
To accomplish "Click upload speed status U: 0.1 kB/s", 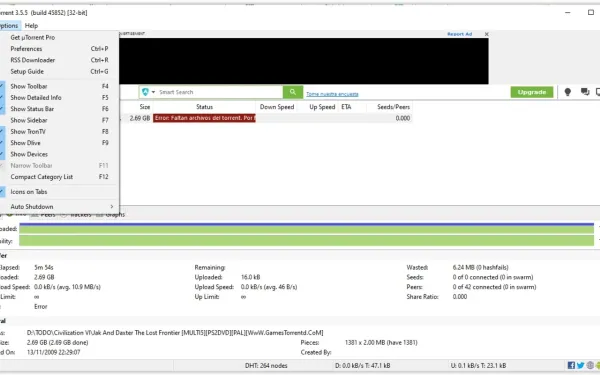I will pos(478,365).
